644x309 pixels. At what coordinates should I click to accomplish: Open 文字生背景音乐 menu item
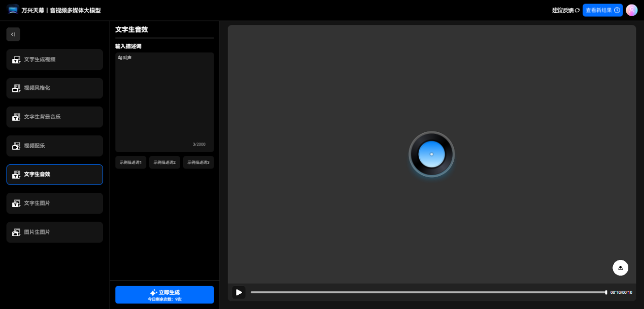[55, 117]
